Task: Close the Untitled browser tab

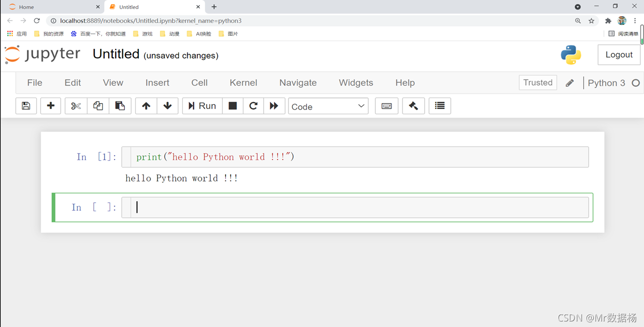Action: point(199,7)
